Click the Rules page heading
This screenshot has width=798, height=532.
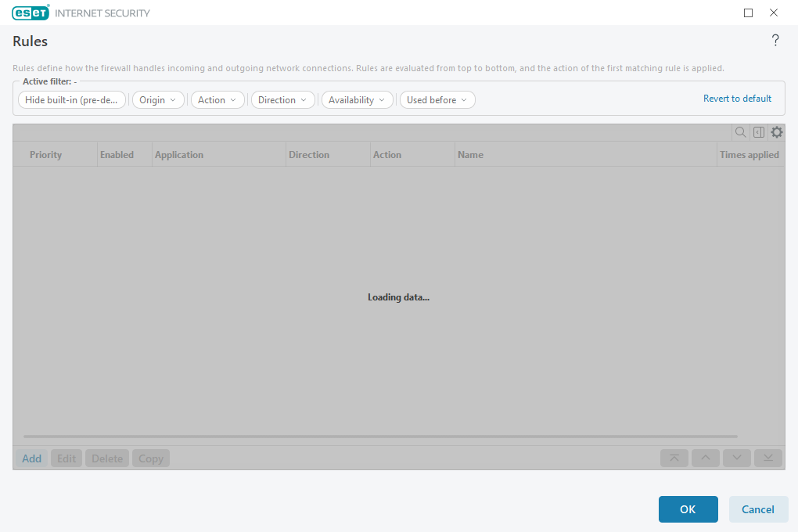point(30,41)
